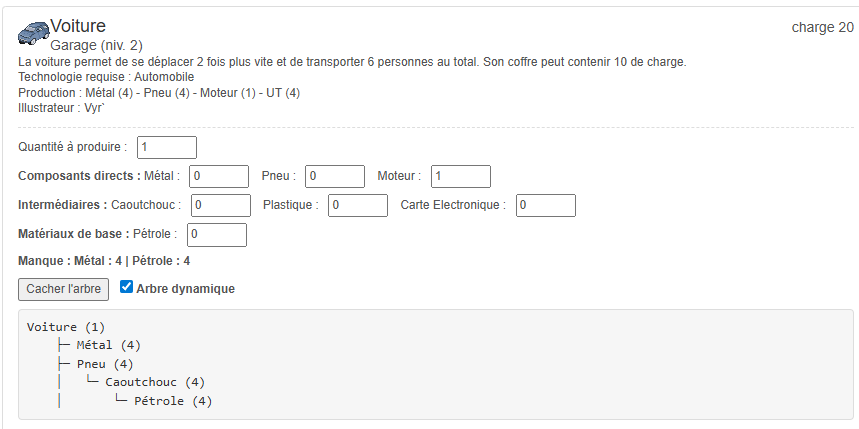
Task: Click the Arbre dynamique label text
Action: [185, 289]
